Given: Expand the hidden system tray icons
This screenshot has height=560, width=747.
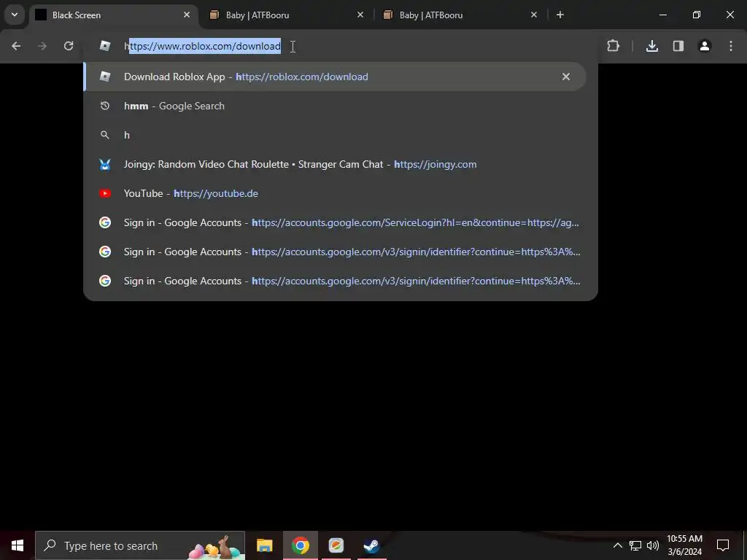Looking at the screenshot, I should click(x=617, y=545).
